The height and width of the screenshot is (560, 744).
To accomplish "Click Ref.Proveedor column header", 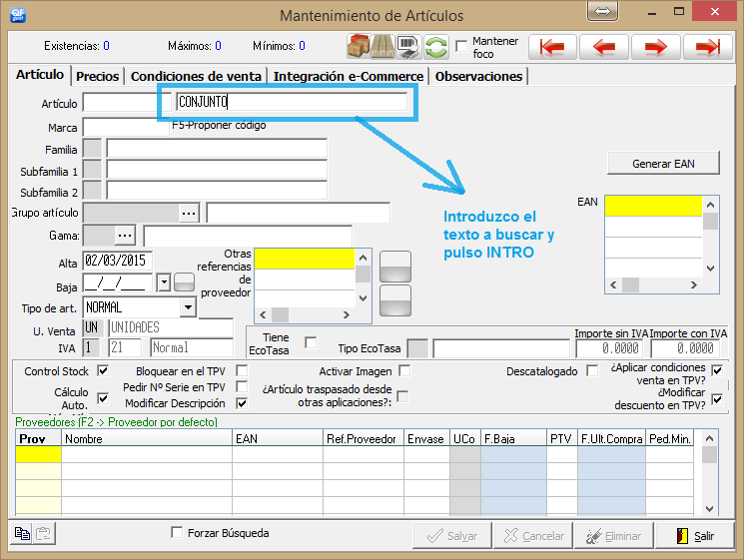I will [364, 438].
